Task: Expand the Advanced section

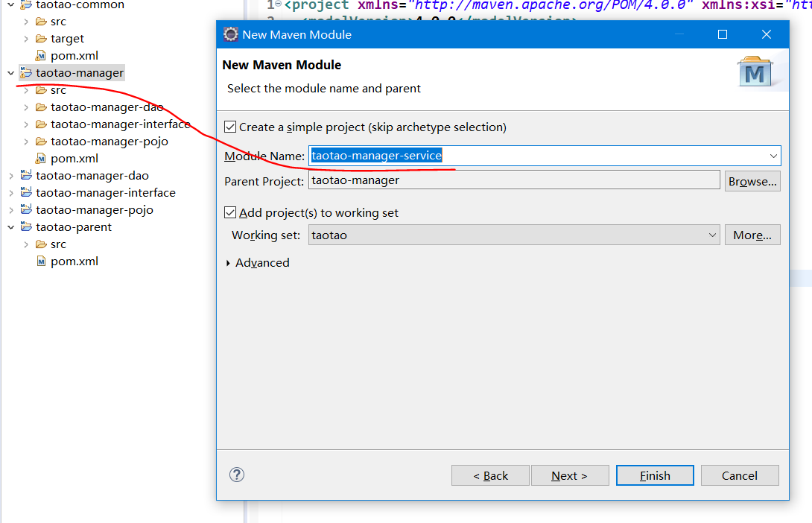Action: (x=228, y=263)
